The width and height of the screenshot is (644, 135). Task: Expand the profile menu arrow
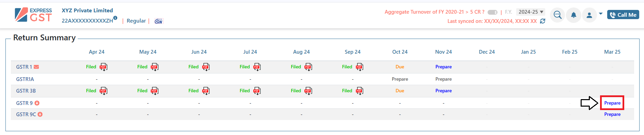point(601,14)
